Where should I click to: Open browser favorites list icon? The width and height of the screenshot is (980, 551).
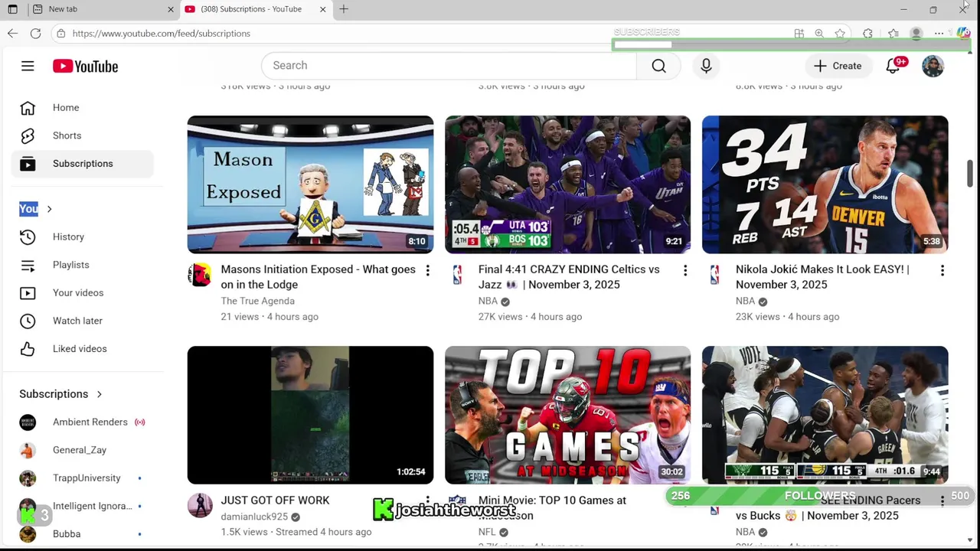(x=893, y=33)
